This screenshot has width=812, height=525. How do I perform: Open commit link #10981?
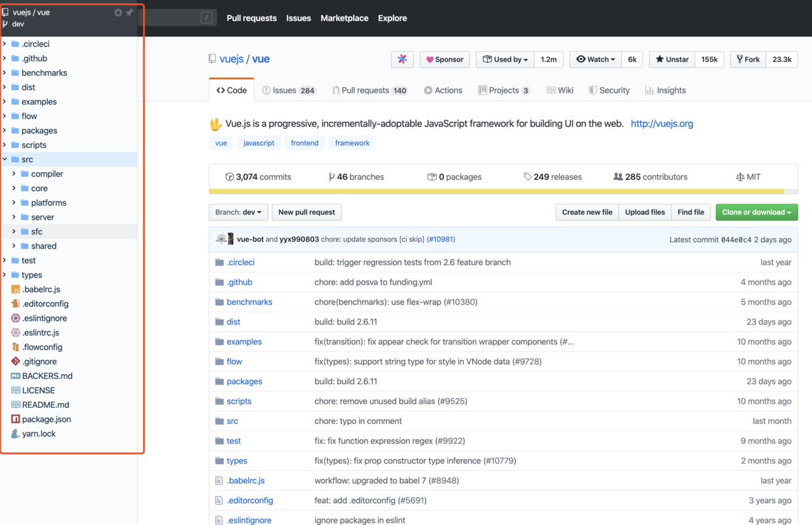pos(441,240)
